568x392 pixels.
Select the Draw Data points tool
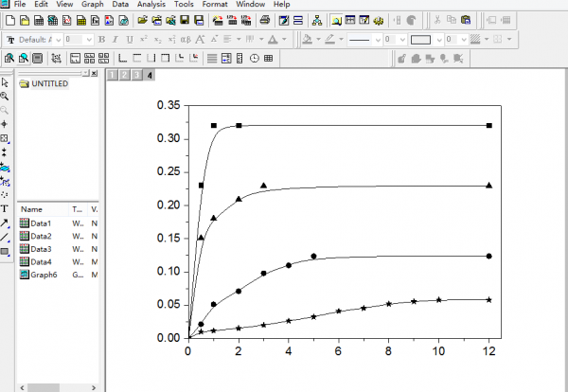click(5, 194)
